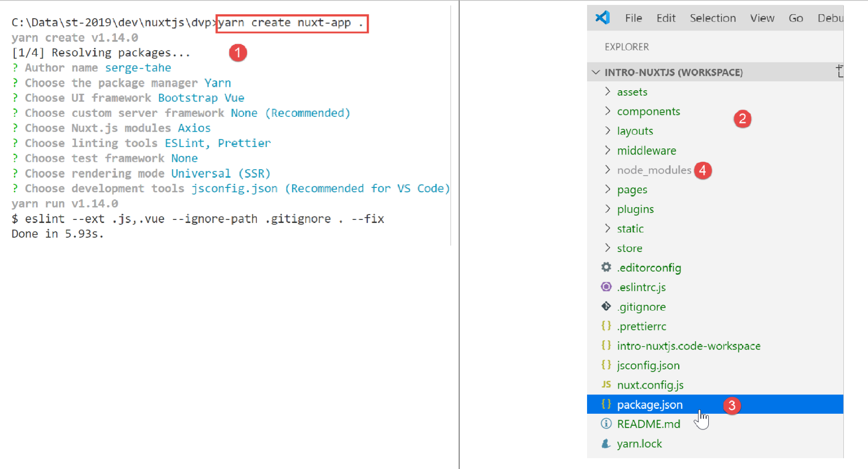Select the package.json file

coord(650,405)
